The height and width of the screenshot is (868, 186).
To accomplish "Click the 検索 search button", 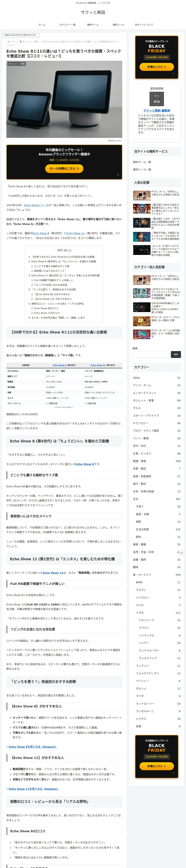I will [x=176, y=354].
